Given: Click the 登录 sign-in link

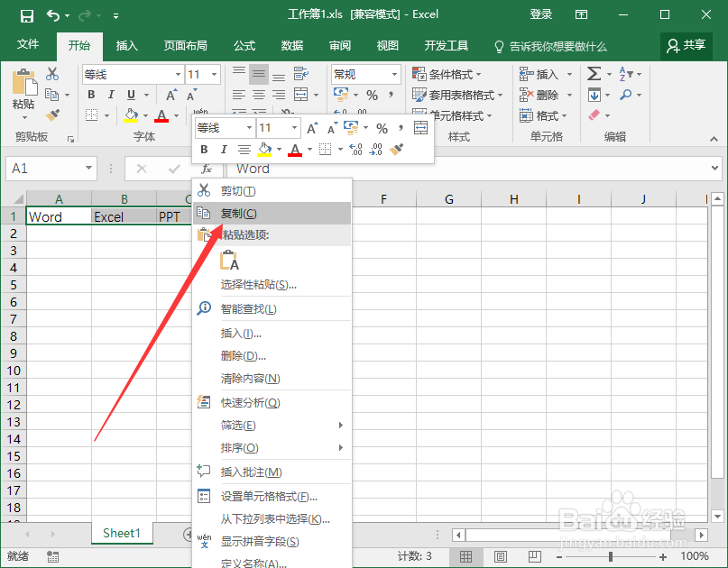Looking at the screenshot, I should click(541, 14).
